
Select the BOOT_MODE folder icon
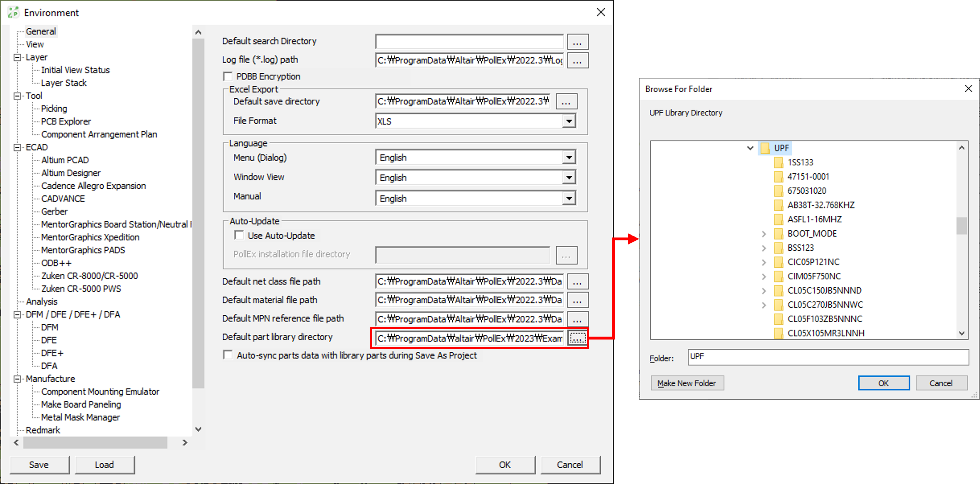[x=779, y=234]
